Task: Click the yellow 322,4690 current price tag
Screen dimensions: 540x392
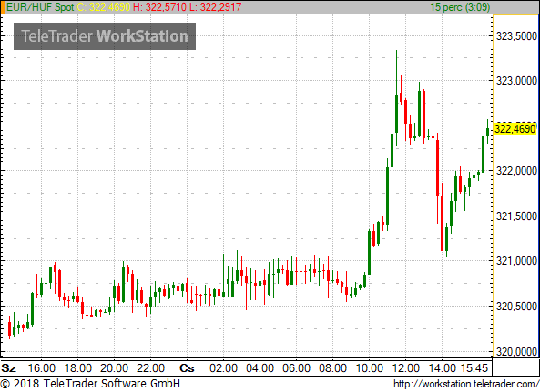Action: pyautogui.click(x=515, y=129)
